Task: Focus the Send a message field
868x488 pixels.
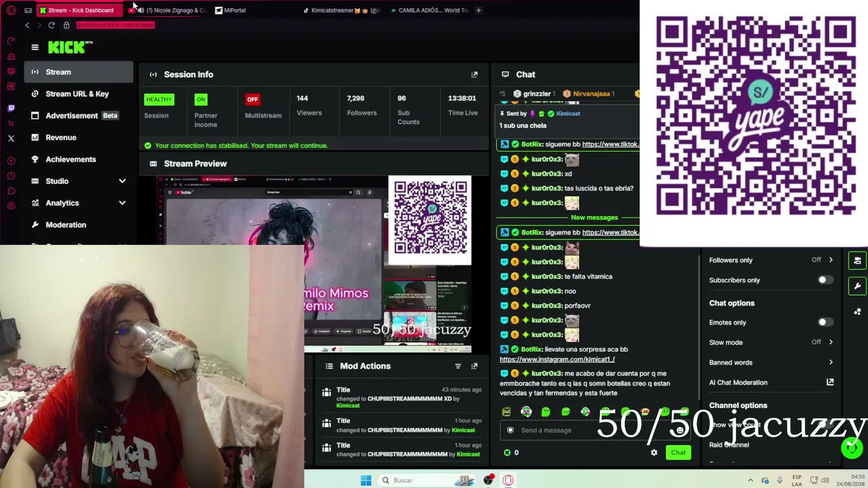Action: (x=594, y=430)
